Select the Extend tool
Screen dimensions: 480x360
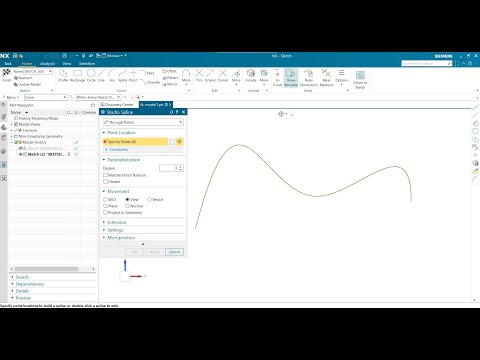click(210, 75)
